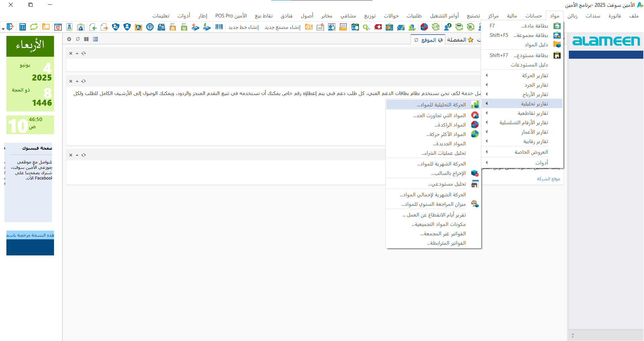Expand the العروض الخاصة submenu
Image resolution: width=644 pixels, height=341 pixels.
531,152
